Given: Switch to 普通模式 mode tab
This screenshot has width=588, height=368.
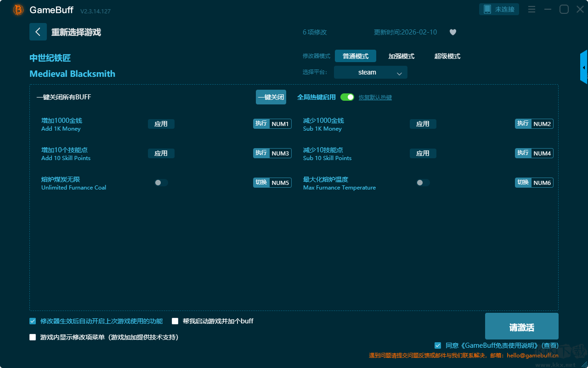Looking at the screenshot, I should coord(355,56).
